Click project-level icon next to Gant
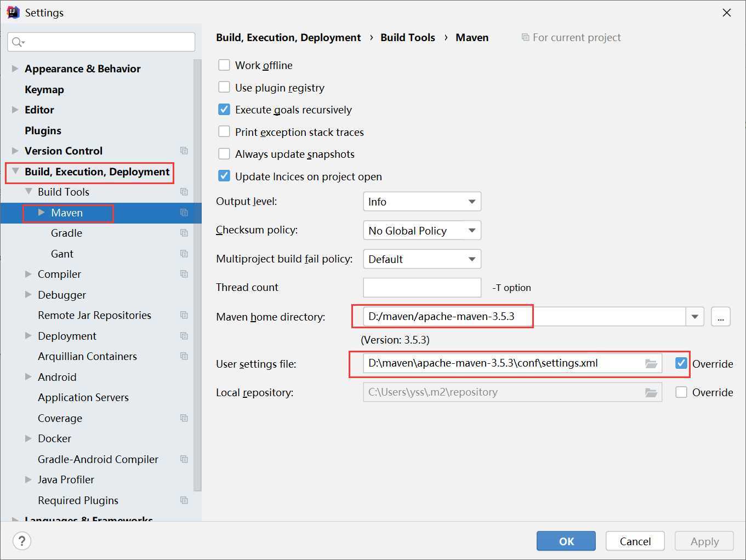This screenshot has height=560, width=746. click(x=184, y=254)
